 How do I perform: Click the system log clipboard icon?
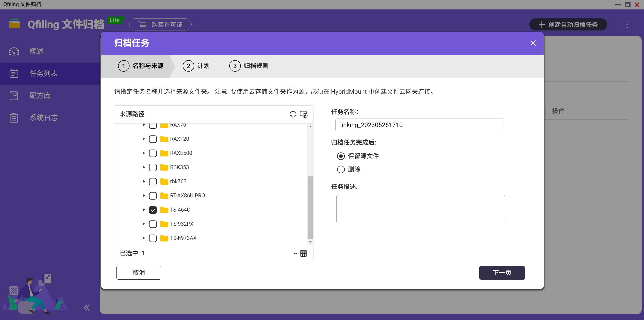point(14,118)
